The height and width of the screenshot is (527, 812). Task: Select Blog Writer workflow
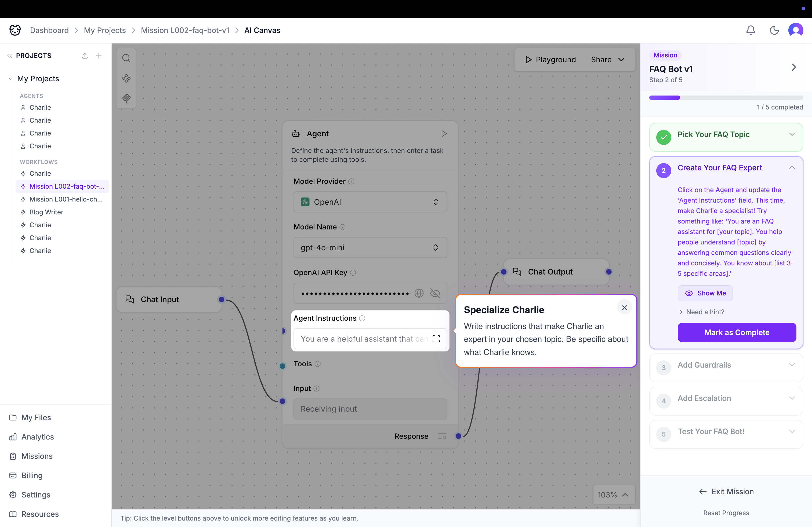46,212
